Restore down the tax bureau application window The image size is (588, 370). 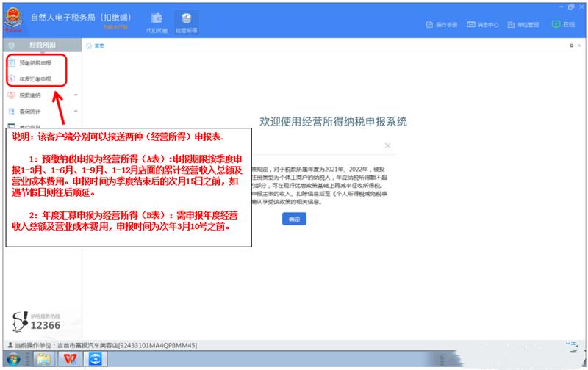coord(571,7)
